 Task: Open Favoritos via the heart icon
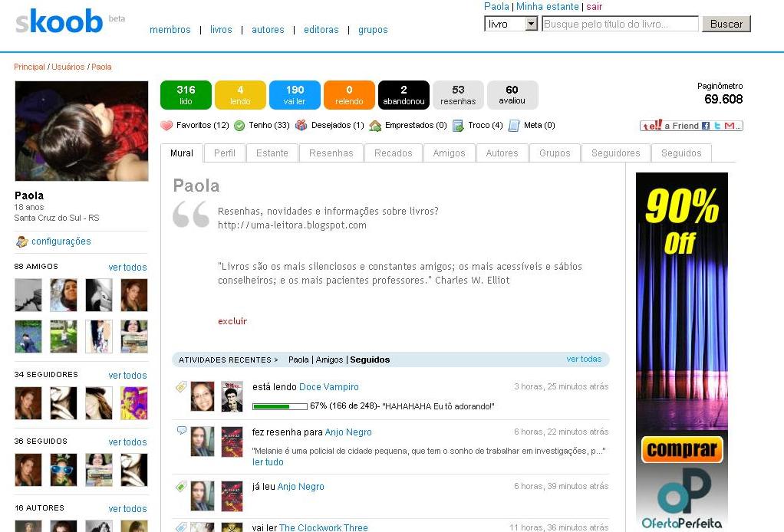tap(166, 126)
